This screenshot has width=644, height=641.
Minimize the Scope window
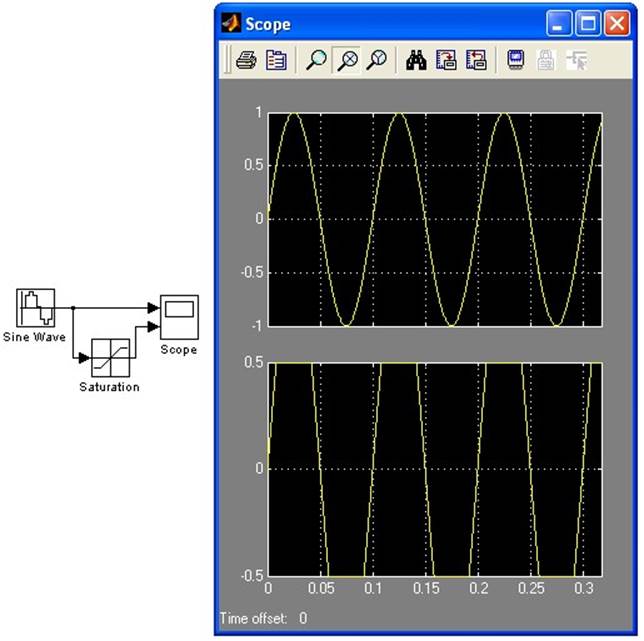pyautogui.click(x=558, y=23)
